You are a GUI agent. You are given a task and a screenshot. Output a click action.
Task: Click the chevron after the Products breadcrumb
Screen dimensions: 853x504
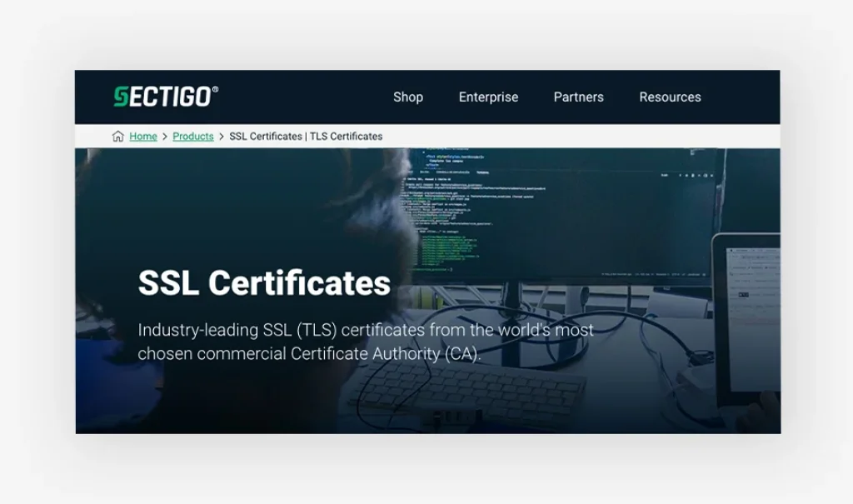[222, 137]
